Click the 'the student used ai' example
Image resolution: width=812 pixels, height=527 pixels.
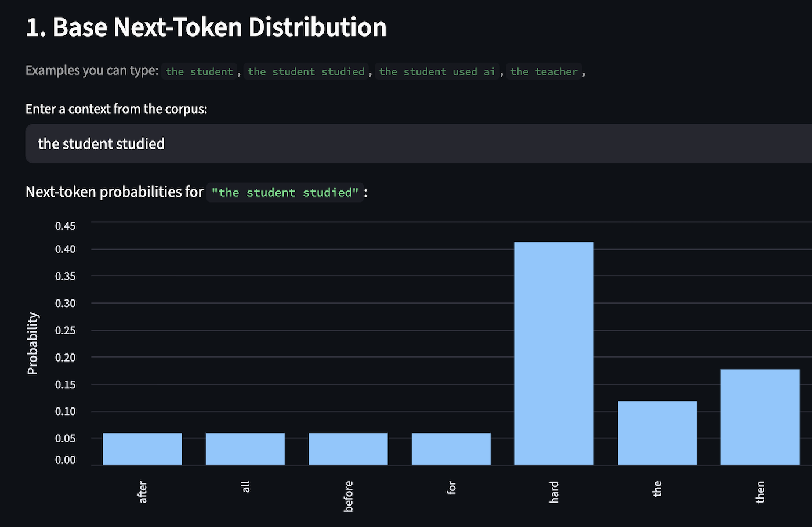point(437,71)
